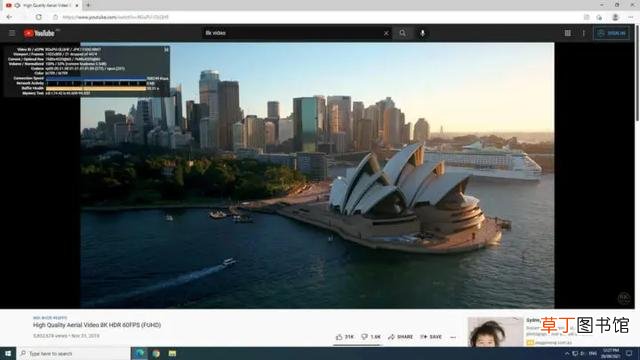Open the Windows notification center icon
Image resolution: width=640 pixels, height=360 pixels.
[x=629, y=353]
